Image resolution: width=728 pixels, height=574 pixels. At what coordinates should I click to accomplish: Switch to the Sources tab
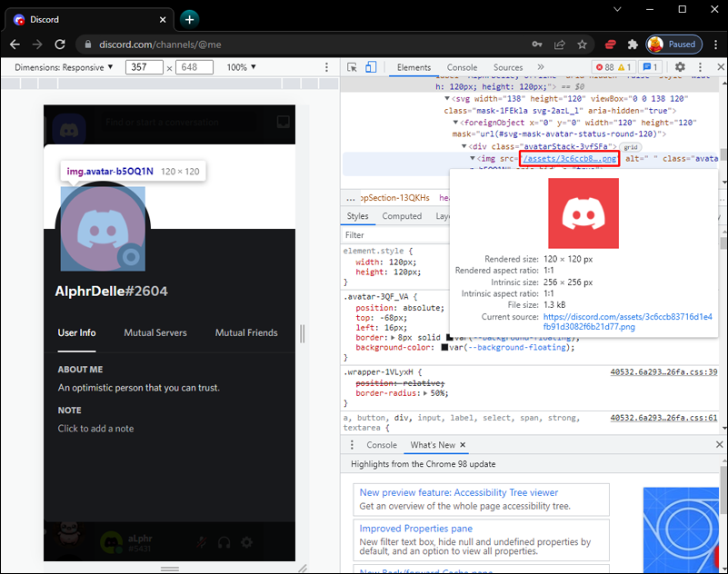click(x=508, y=67)
